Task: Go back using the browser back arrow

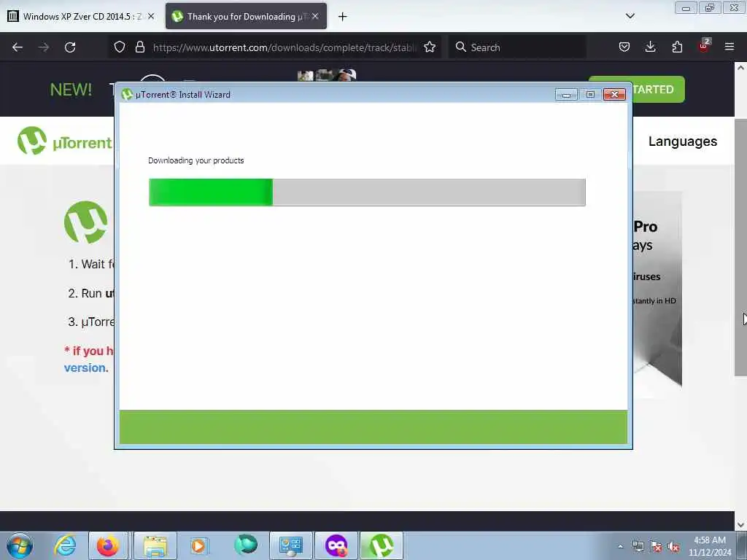Action: (18, 47)
